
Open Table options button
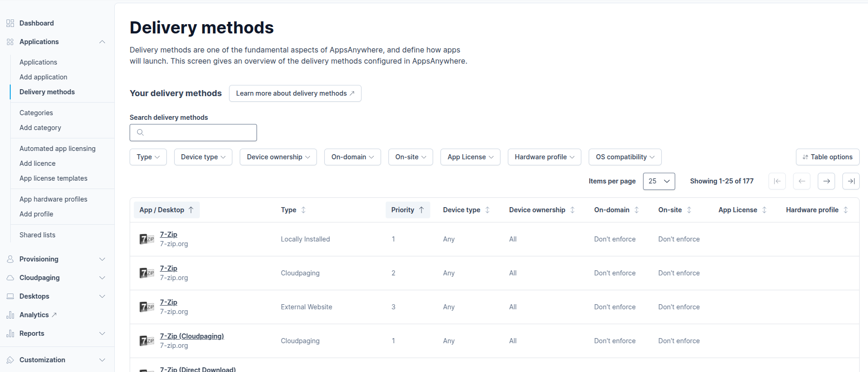pyautogui.click(x=827, y=157)
